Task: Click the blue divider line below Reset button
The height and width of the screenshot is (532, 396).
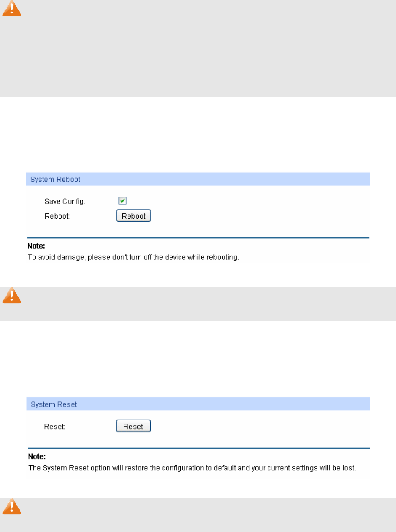Action: click(198, 448)
